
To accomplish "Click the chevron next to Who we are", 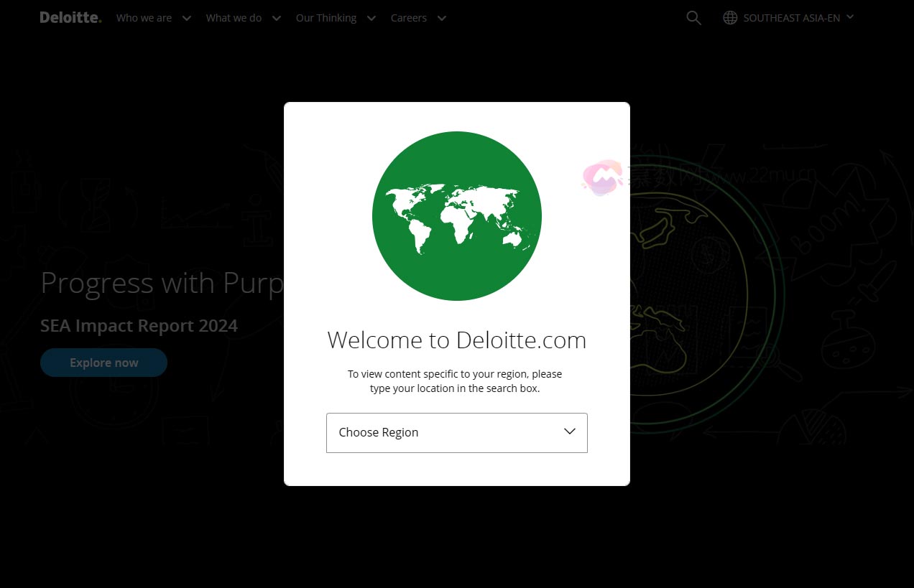I will 187,18.
